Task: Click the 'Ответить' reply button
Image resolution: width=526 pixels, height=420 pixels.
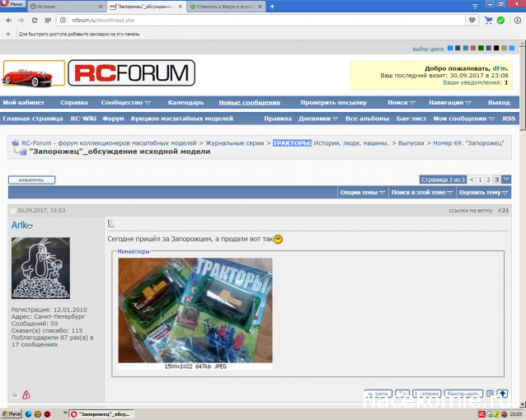Action: coord(31,180)
